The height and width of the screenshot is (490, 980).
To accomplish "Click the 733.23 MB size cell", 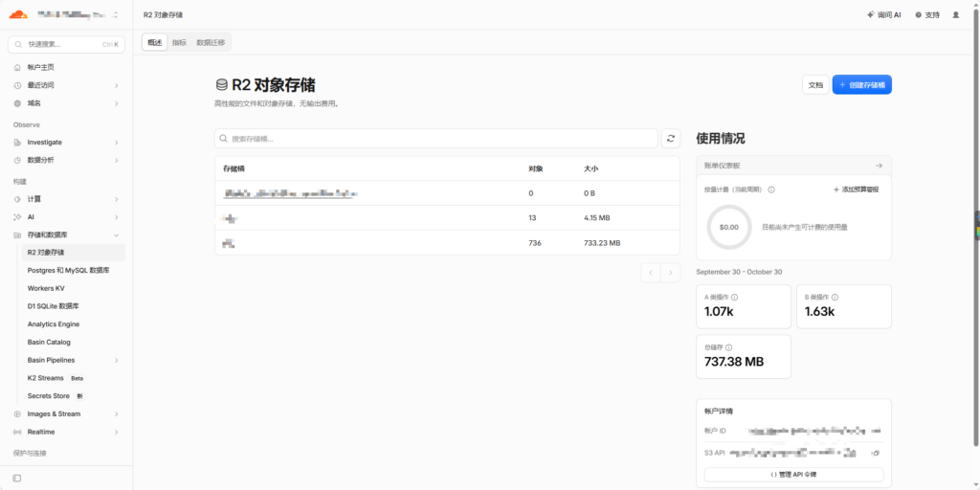I will [602, 242].
